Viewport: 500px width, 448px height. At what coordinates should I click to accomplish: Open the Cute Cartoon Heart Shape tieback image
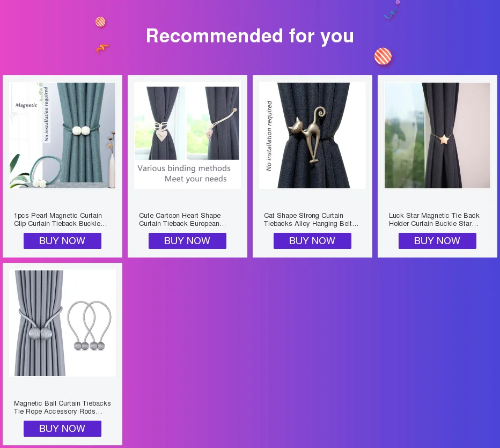point(188,135)
